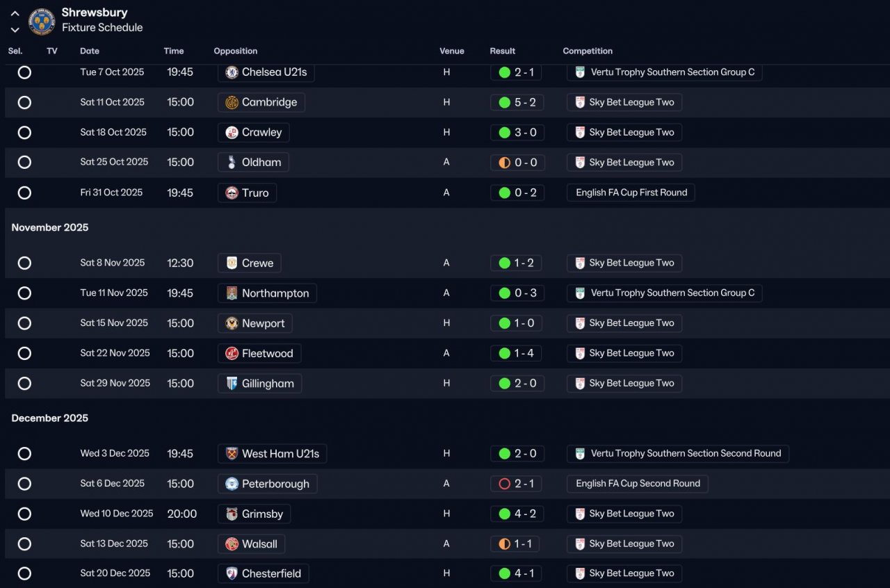The image size is (890, 588).
Task: Click the Shrewsbury club crest icon
Action: point(42,22)
